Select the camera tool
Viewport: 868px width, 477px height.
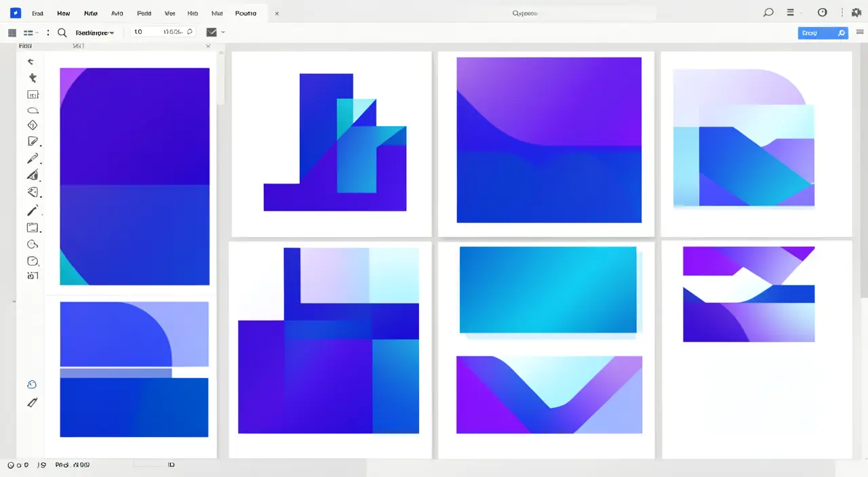pos(33,276)
